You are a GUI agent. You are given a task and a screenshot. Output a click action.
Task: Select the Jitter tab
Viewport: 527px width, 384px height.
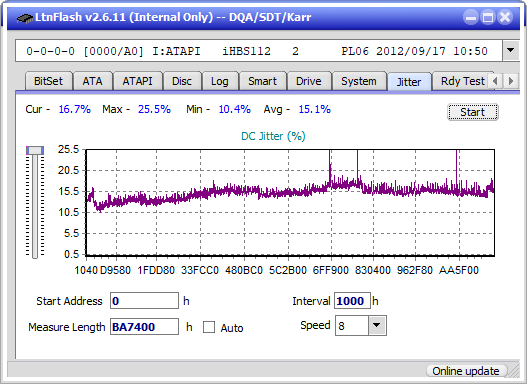[x=409, y=82]
